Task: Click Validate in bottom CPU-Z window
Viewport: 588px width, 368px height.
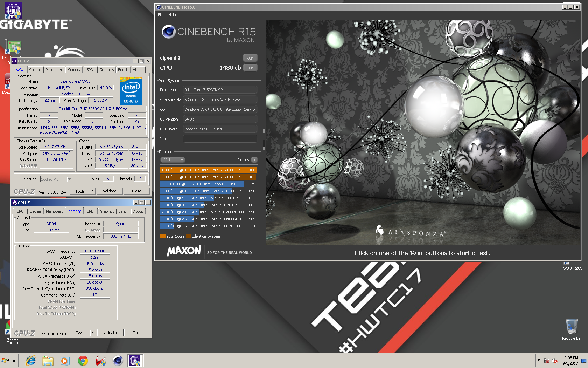Action: [x=110, y=333]
